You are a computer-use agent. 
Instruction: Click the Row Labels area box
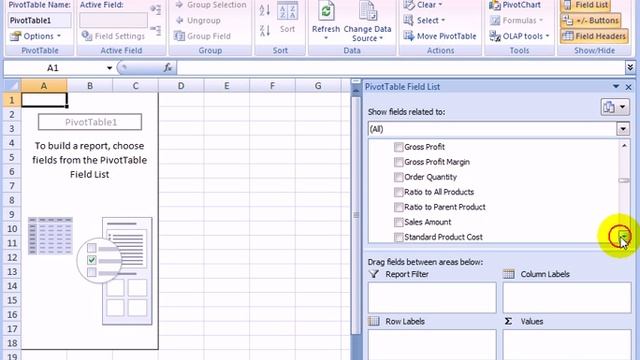(x=432, y=345)
